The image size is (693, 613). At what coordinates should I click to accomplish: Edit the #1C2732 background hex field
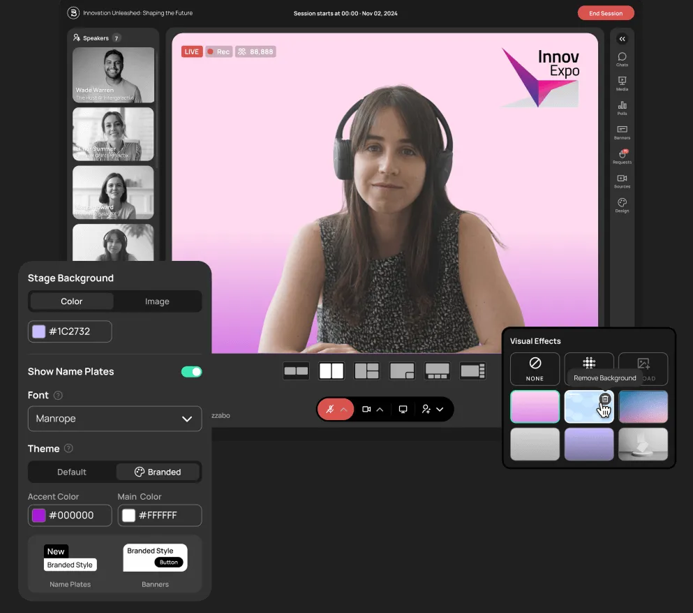pos(70,331)
